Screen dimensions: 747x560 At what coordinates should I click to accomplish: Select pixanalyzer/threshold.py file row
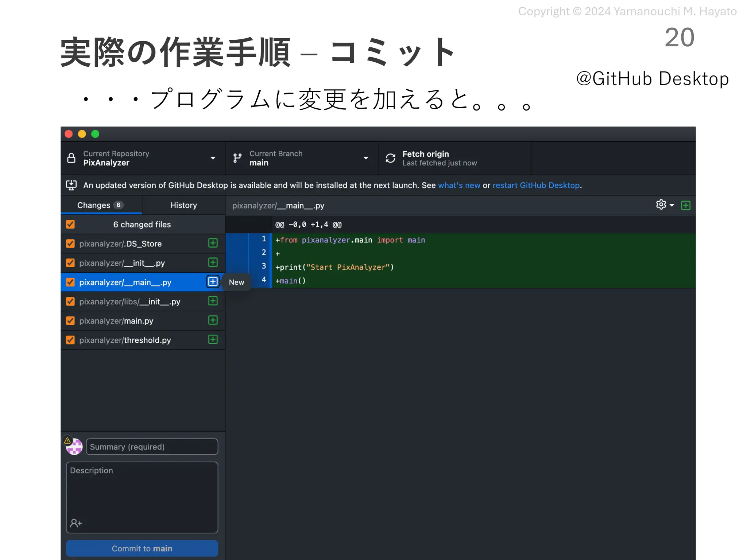pos(143,340)
